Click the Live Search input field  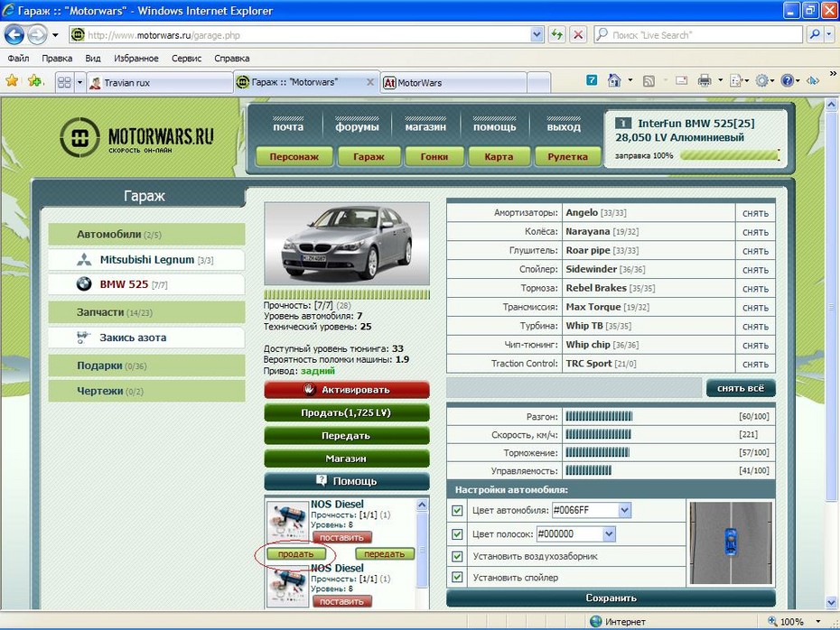click(x=698, y=35)
